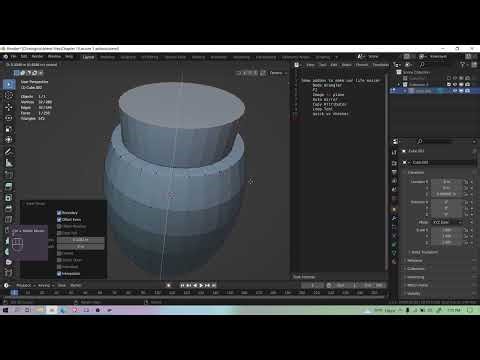480x360 pixels.
Task: Jump to the timeline end frame
Action: 214,285
